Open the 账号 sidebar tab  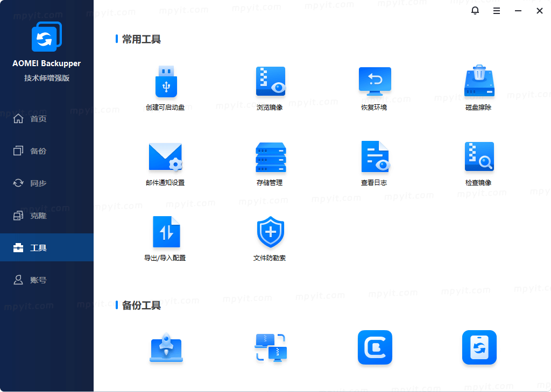(47, 280)
